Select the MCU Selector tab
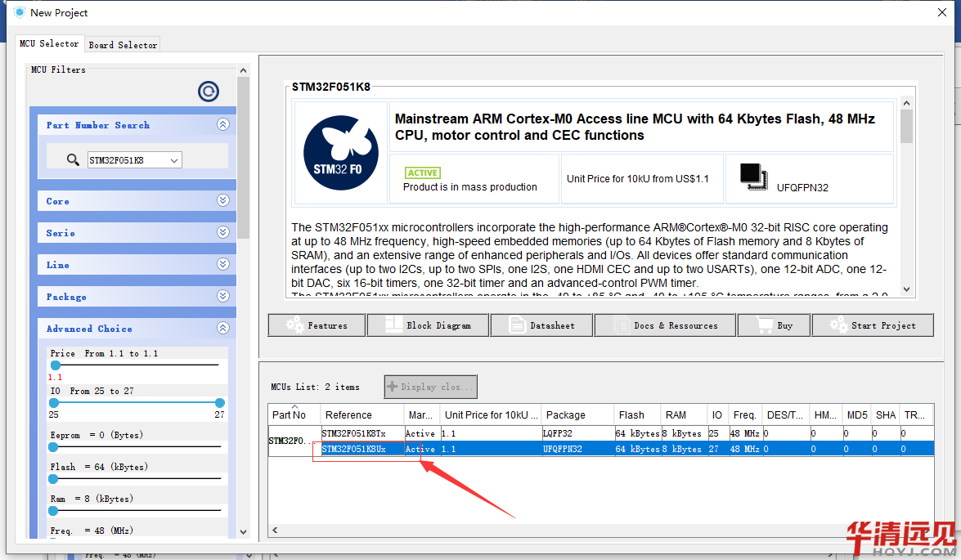The height and width of the screenshot is (560, 961). [49, 44]
